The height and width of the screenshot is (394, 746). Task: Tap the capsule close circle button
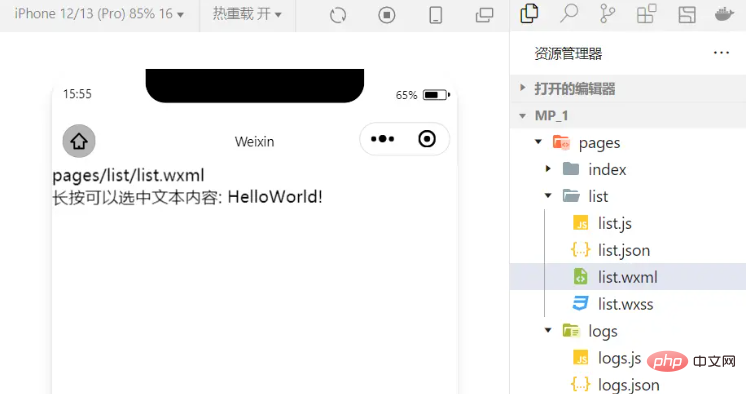point(427,139)
